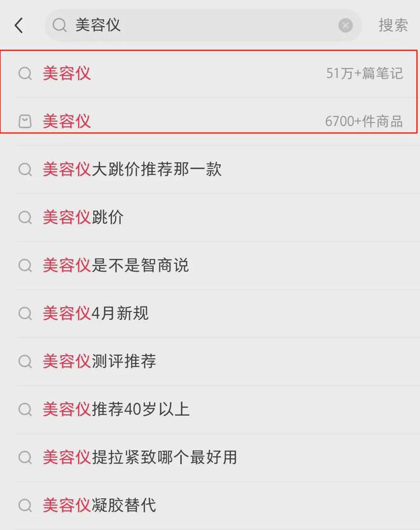The height and width of the screenshot is (530, 420).
Task: Click the search icon beside 美容仪跳价
Action: (x=25, y=217)
